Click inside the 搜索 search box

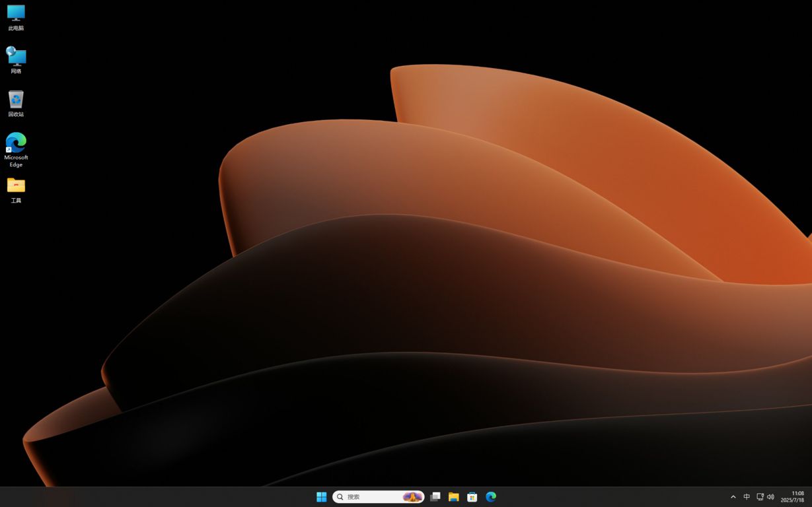370,496
